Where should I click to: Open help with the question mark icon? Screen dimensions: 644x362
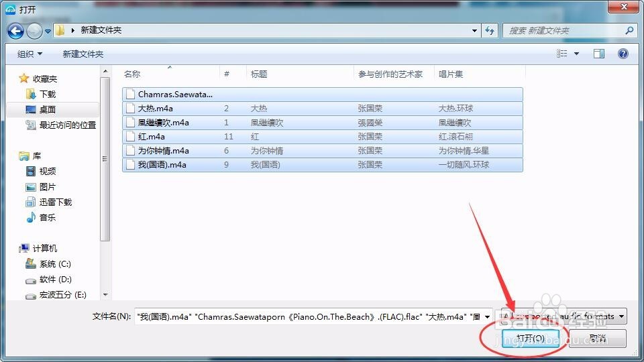[623, 54]
